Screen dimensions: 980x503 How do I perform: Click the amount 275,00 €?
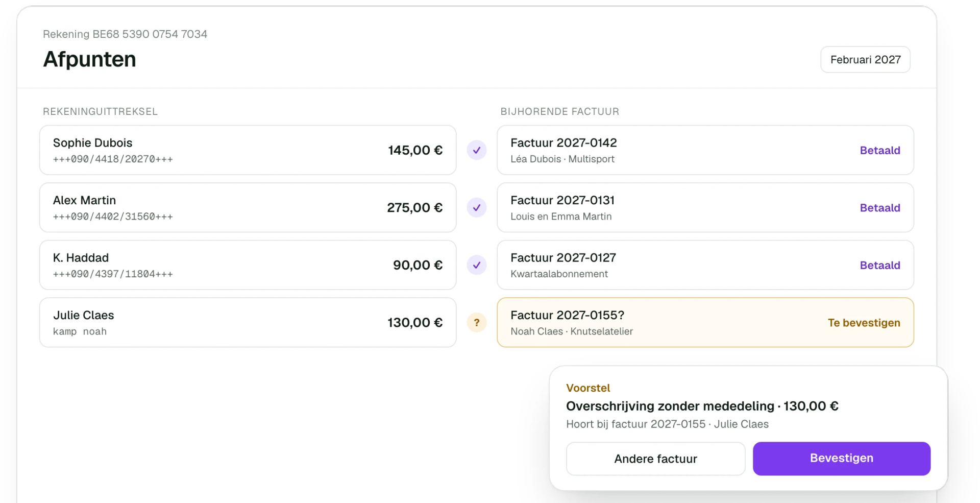point(414,208)
